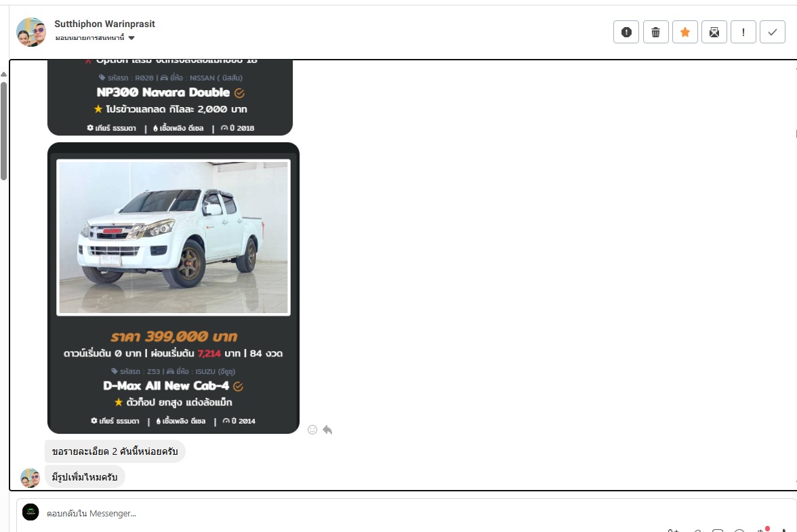The height and width of the screenshot is (532, 797).
Task: Mark conversation as spam with octagon icon
Action: coord(626,32)
